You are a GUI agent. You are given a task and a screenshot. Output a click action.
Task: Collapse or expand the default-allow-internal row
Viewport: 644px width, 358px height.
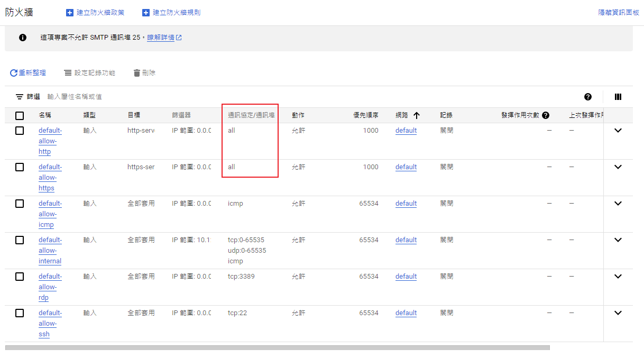[x=618, y=240]
